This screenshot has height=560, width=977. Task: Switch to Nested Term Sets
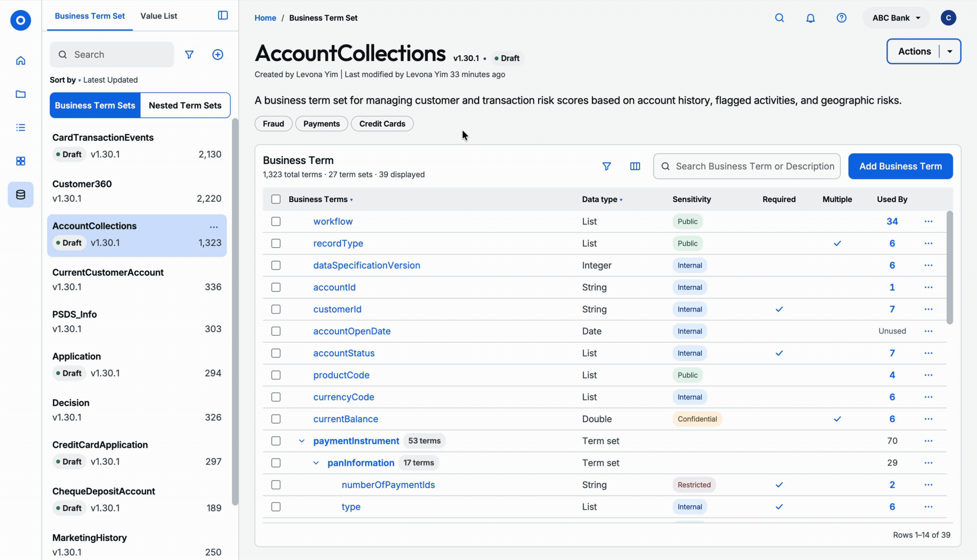[185, 105]
